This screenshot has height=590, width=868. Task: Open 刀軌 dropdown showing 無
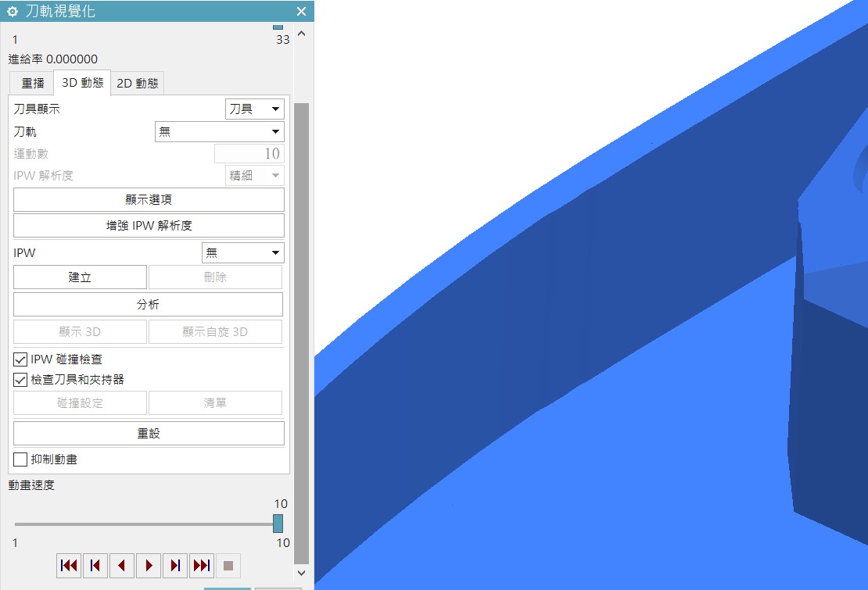pyautogui.click(x=220, y=131)
